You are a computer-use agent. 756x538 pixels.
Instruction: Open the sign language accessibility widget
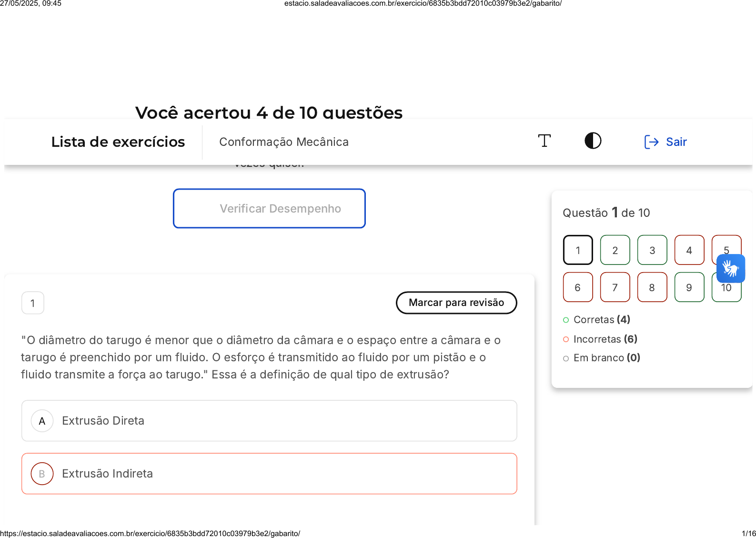[x=730, y=268]
